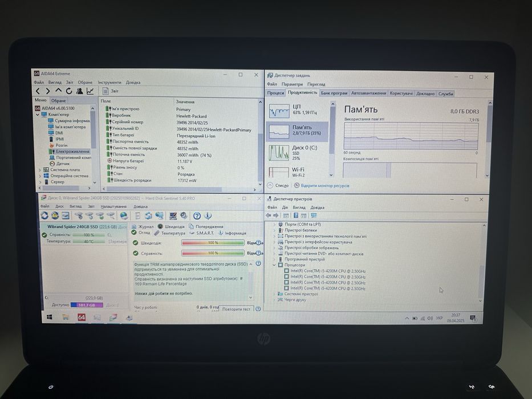
Task: Select Диск 0 (C:) in Task Manager
Action: (x=298, y=152)
